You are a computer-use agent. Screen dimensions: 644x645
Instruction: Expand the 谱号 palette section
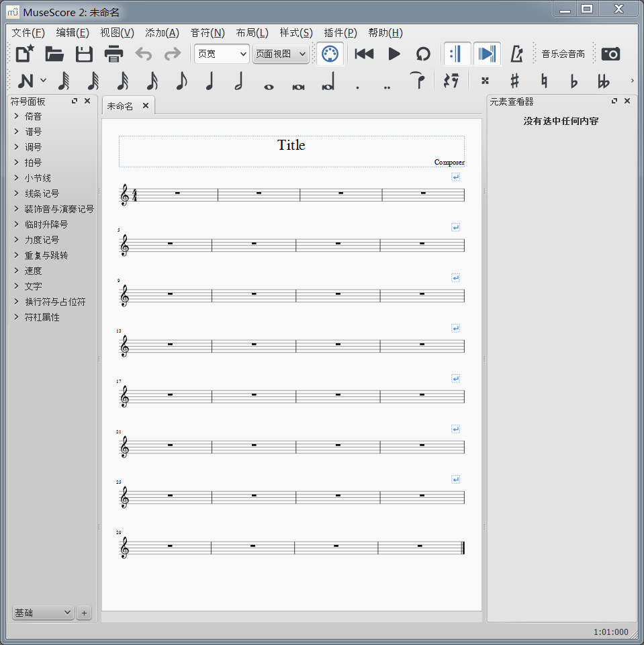(33, 132)
